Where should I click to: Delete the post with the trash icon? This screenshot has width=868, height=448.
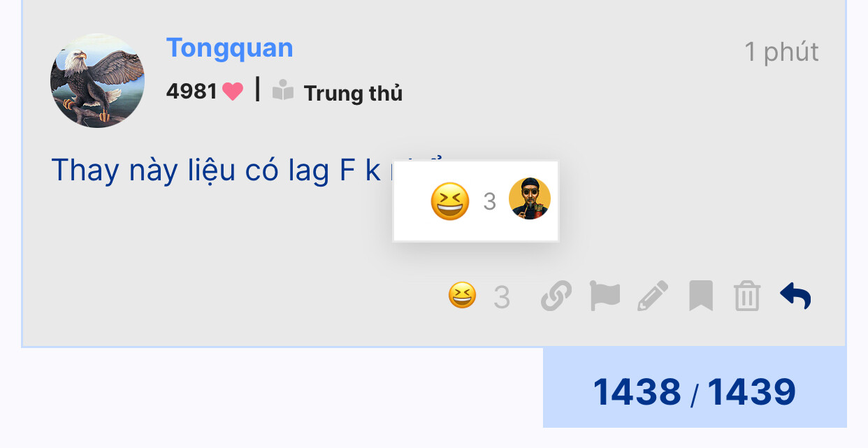747,296
